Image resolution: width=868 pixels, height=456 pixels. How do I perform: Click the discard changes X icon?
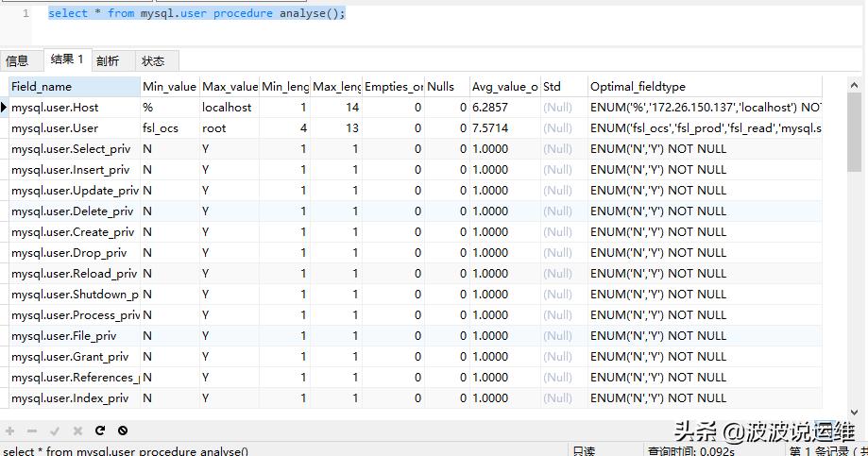(77, 431)
